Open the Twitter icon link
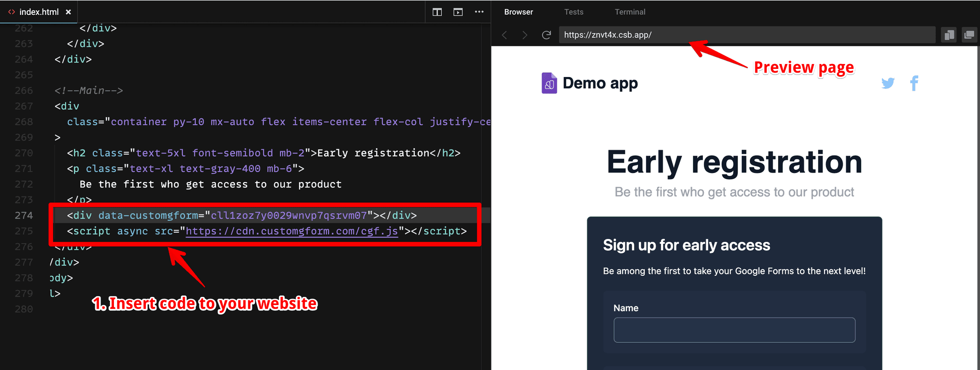 point(888,83)
